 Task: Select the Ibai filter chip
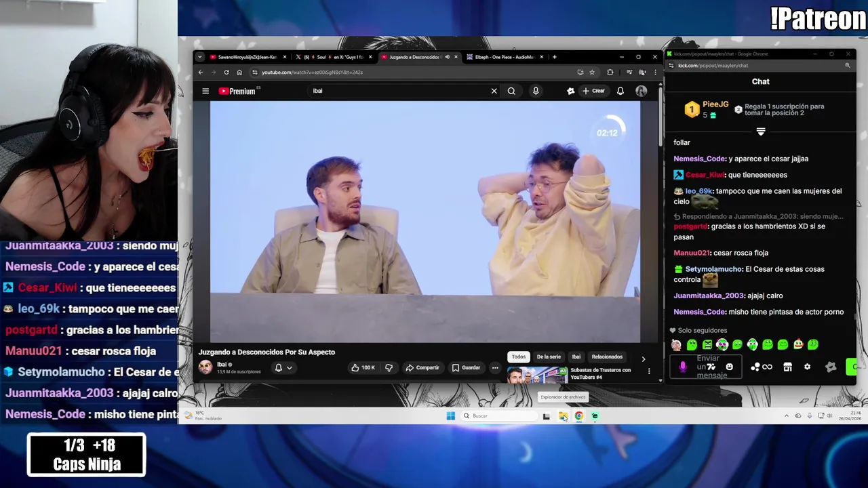pos(576,357)
